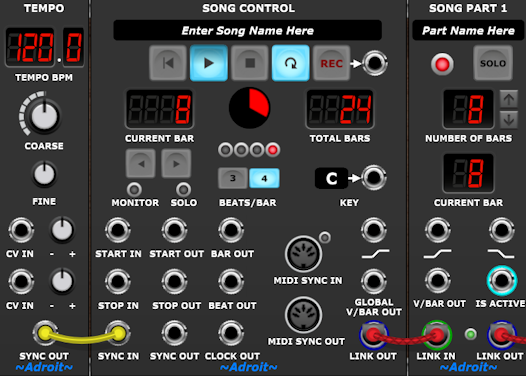Click the Enter Song Name Here field

(248, 31)
